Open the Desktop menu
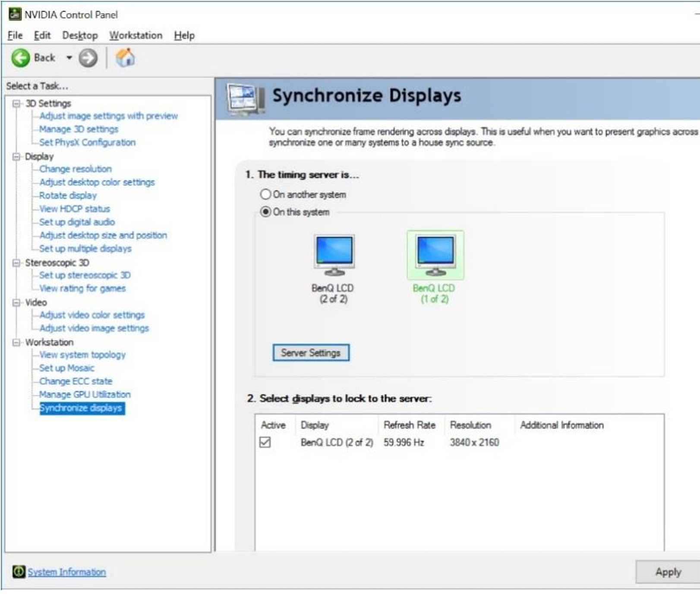Screen dimensions: 700x607 (x=80, y=35)
